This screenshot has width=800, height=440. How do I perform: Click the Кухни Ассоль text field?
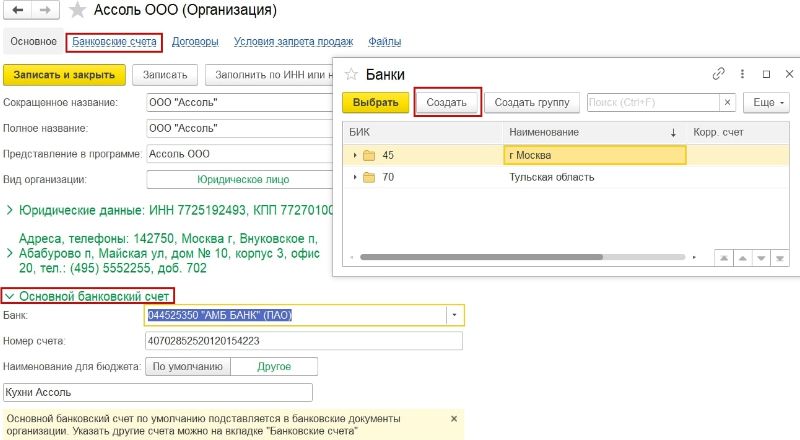(x=158, y=393)
